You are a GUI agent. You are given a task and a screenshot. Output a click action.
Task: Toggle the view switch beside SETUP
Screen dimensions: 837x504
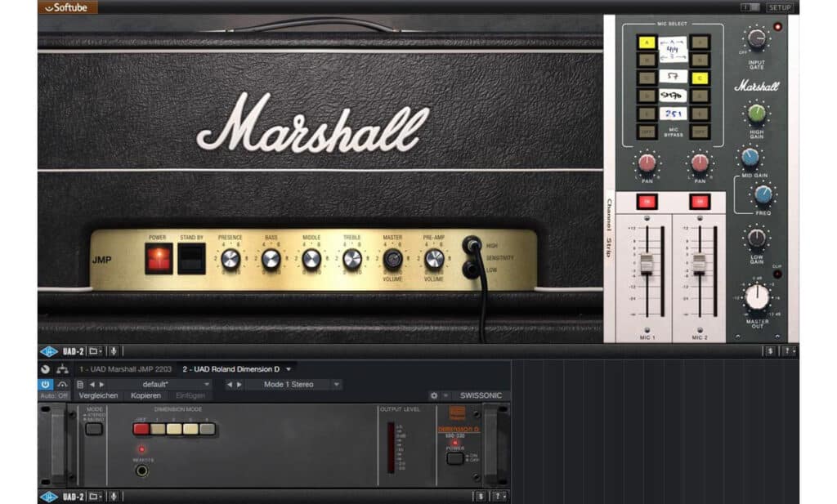pos(750,7)
